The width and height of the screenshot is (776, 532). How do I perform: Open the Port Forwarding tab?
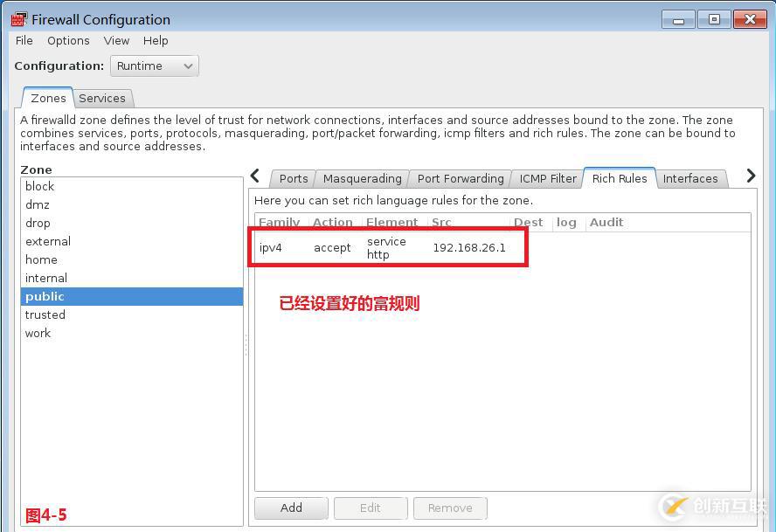461,179
